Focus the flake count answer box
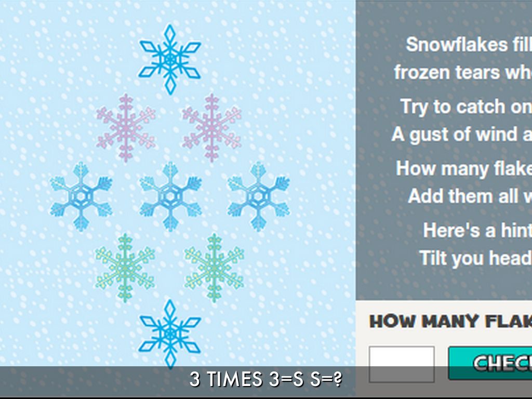This screenshot has width=532, height=399. click(x=402, y=364)
